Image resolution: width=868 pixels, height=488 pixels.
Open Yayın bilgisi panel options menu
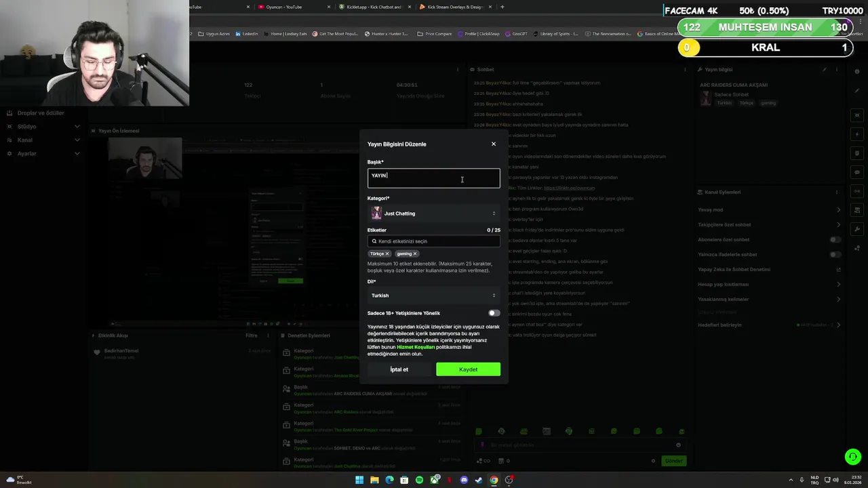(x=838, y=69)
